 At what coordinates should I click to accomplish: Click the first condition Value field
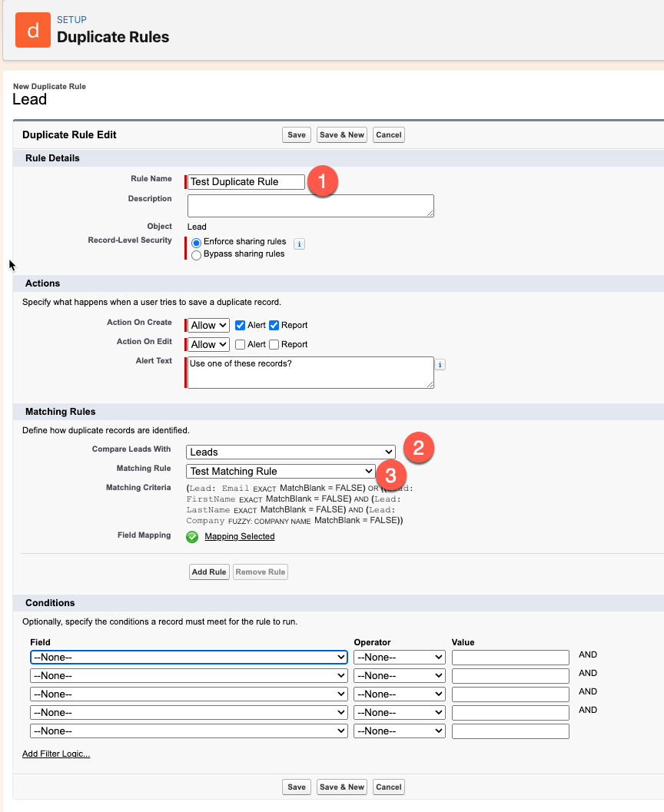tap(510, 658)
